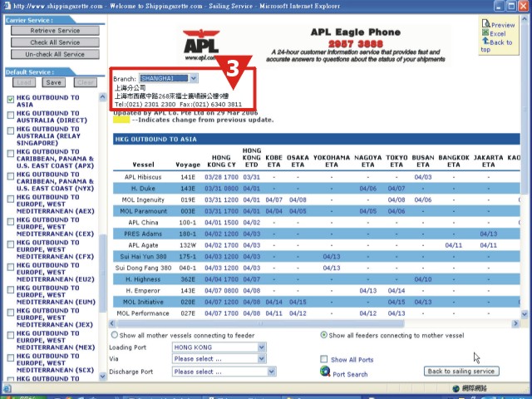
Task: Click Back to sailing service button
Action: (x=461, y=372)
